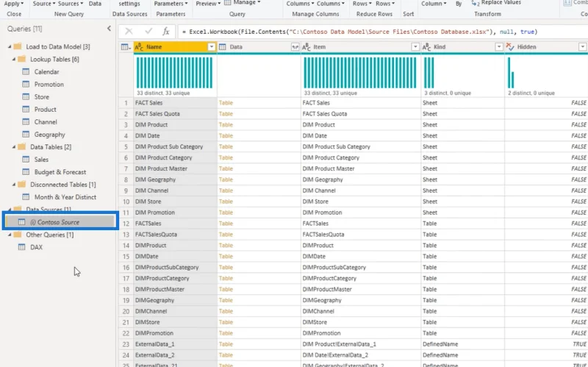Screen dimensions: 588x367
Task: Click the Item cell 'DIM Channel'
Action: click(361, 190)
